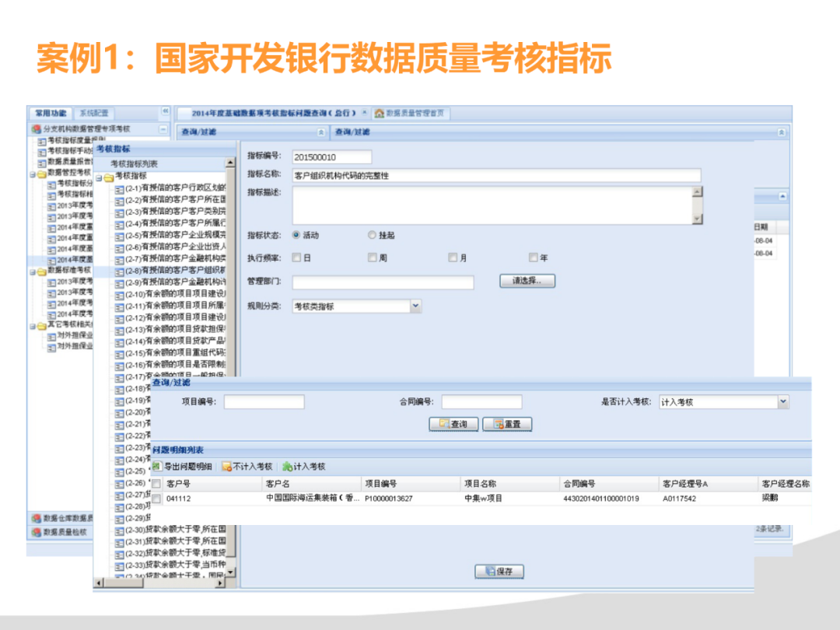The width and height of the screenshot is (840, 630).
Task: Click the 项目编号 filter input field
Action: (264, 402)
